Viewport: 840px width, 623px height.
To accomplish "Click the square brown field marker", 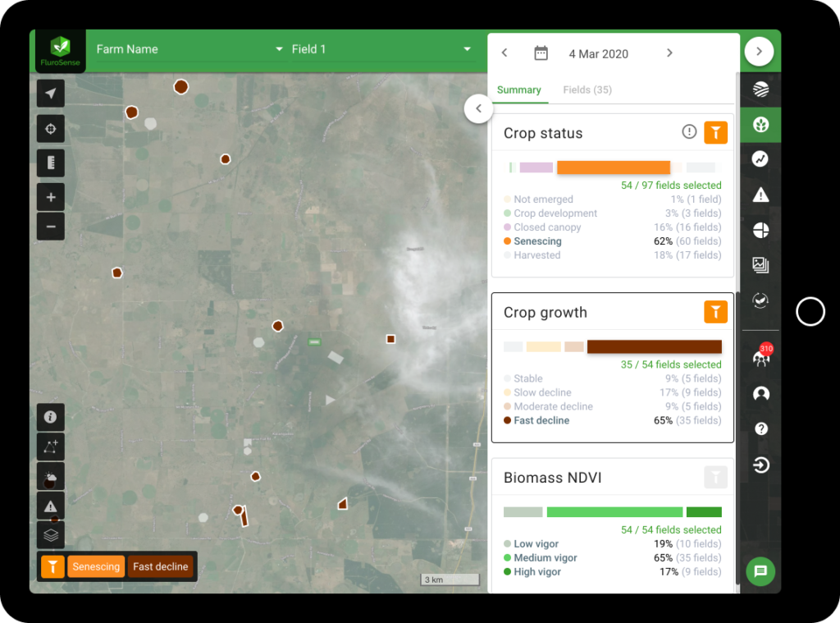I will 391,339.
